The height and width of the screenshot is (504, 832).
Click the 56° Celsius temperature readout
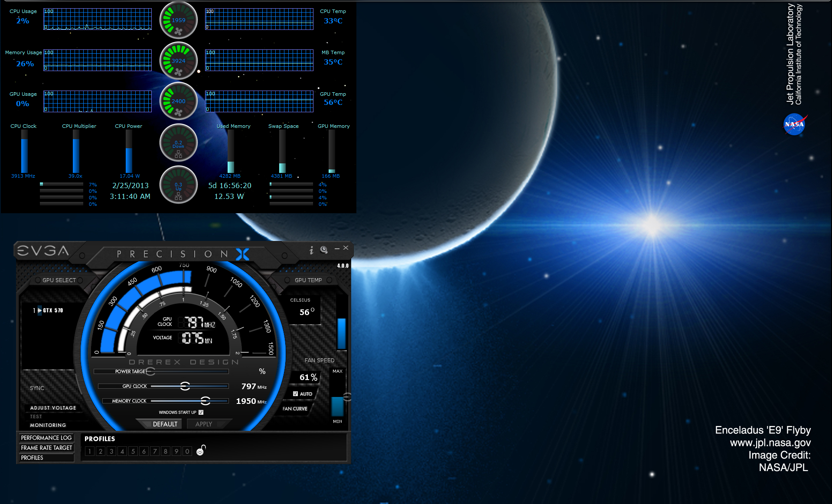click(x=307, y=312)
